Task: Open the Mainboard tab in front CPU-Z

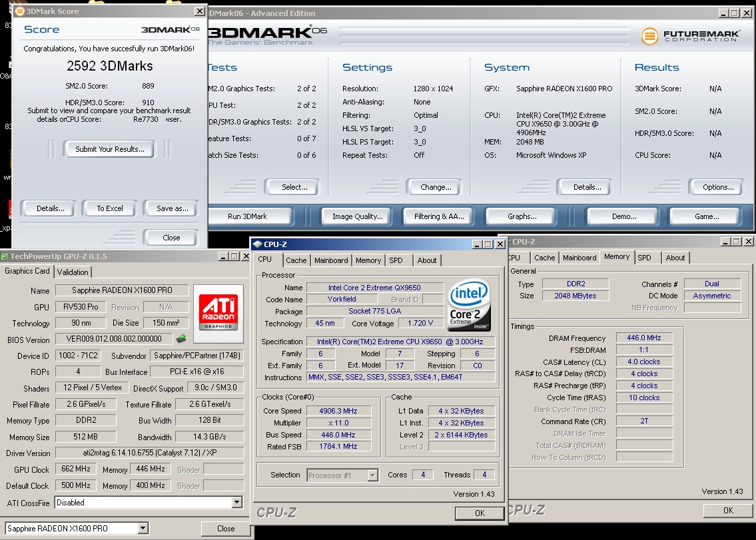Action: pyautogui.click(x=331, y=260)
